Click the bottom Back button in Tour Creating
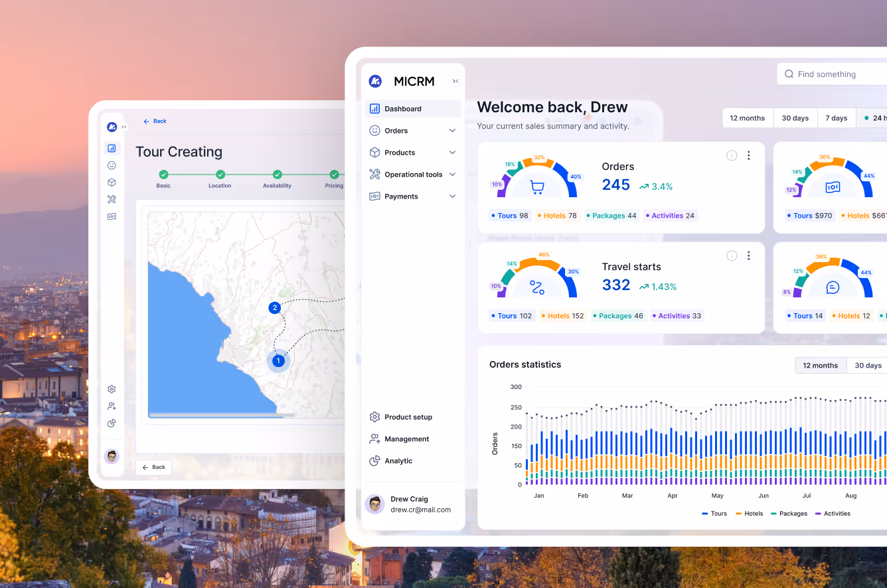Image resolution: width=887 pixels, height=588 pixels. tap(153, 467)
